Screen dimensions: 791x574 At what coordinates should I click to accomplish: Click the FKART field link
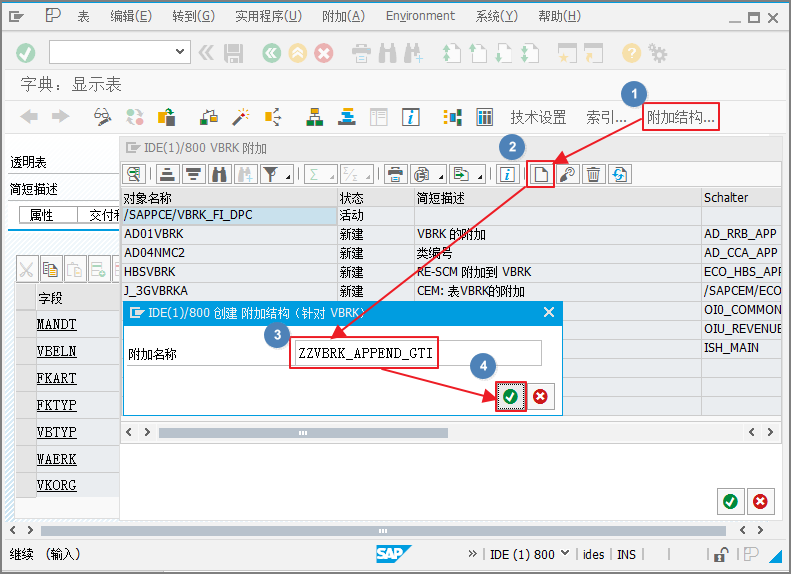(x=56, y=378)
